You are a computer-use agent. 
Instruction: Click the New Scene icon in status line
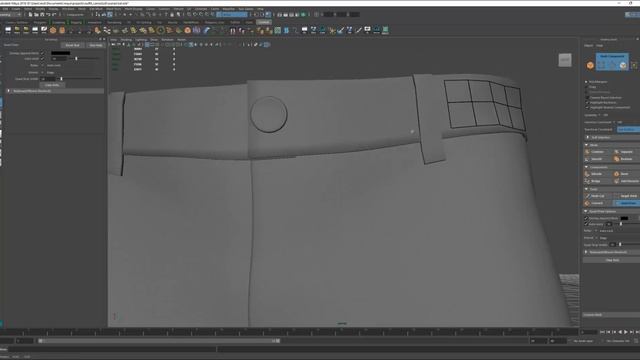[x=30, y=15]
